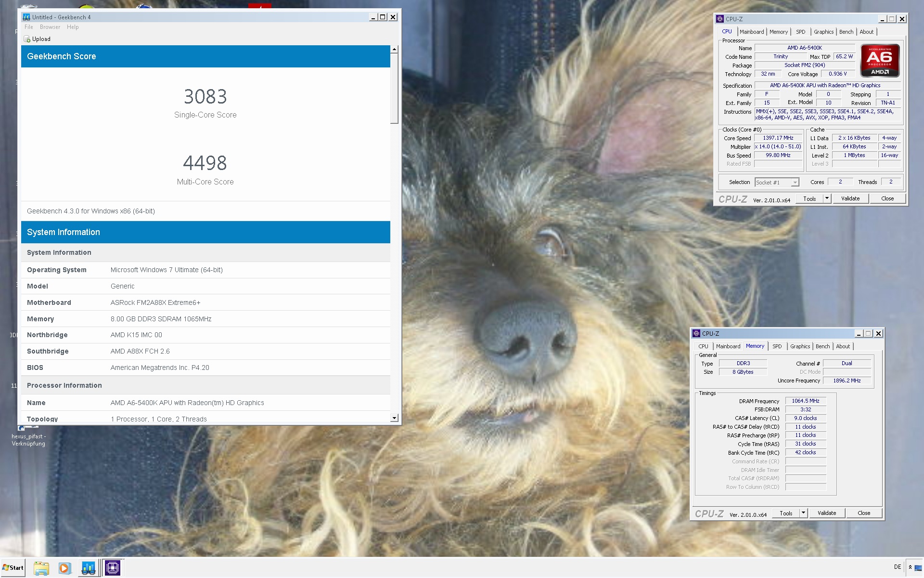Viewport: 924px width, 578px height.
Task: Close the lower CPU-Z Memory window with X
Action: [x=878, y=333]
